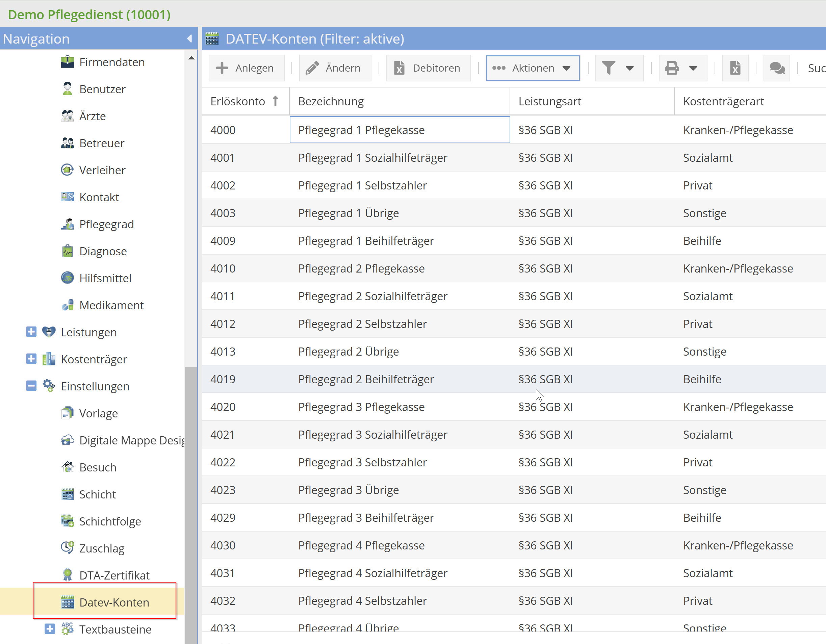This screenshot has height=644, width=826.
Task: Select the Textbausteine tree node
Action: (115, 629)
